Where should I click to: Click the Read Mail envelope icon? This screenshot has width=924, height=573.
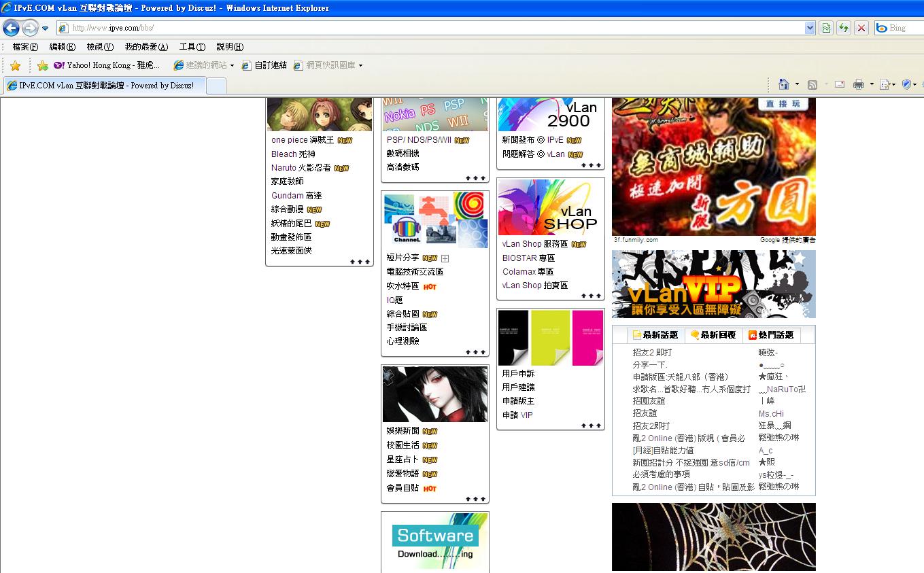point(840,84)
